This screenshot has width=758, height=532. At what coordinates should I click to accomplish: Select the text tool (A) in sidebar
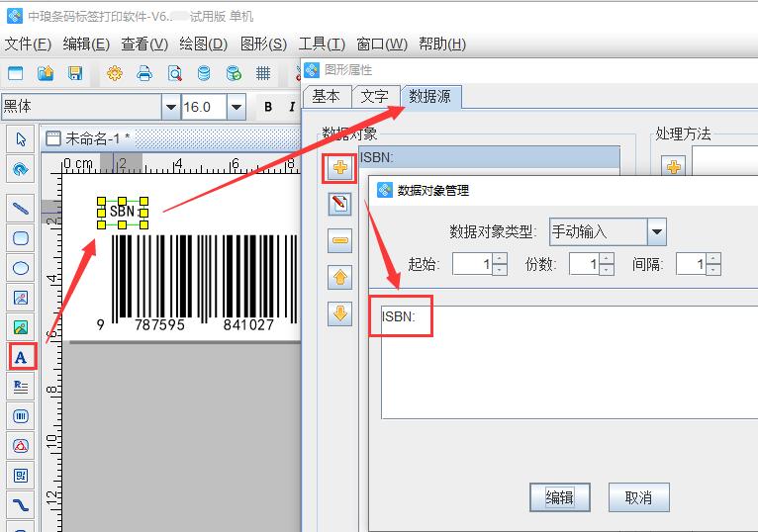20,357
